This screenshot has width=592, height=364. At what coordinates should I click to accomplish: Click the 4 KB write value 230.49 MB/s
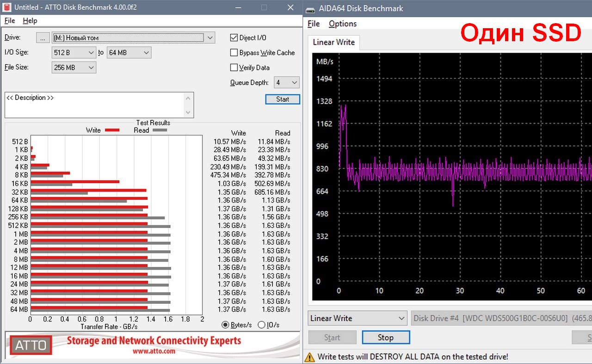228,167
